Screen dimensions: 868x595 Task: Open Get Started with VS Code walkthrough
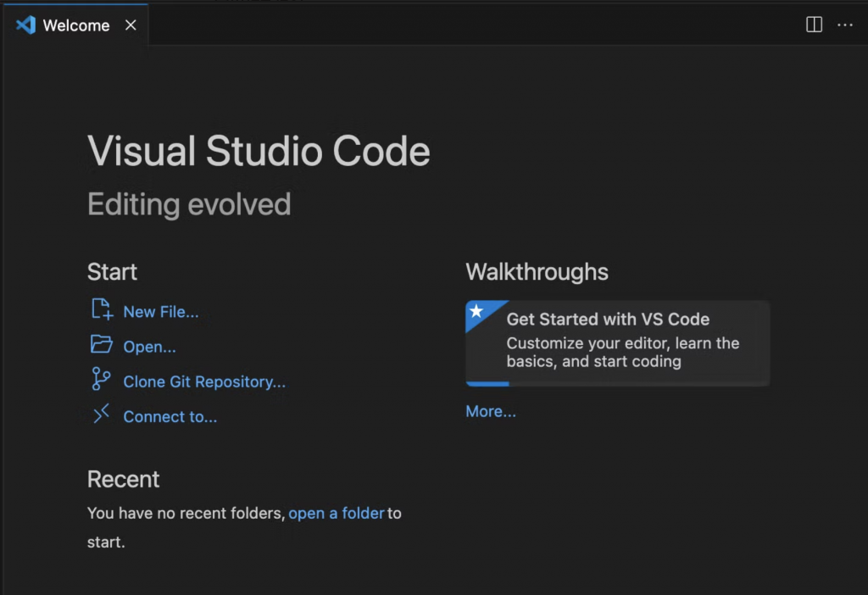pos(617,343)
